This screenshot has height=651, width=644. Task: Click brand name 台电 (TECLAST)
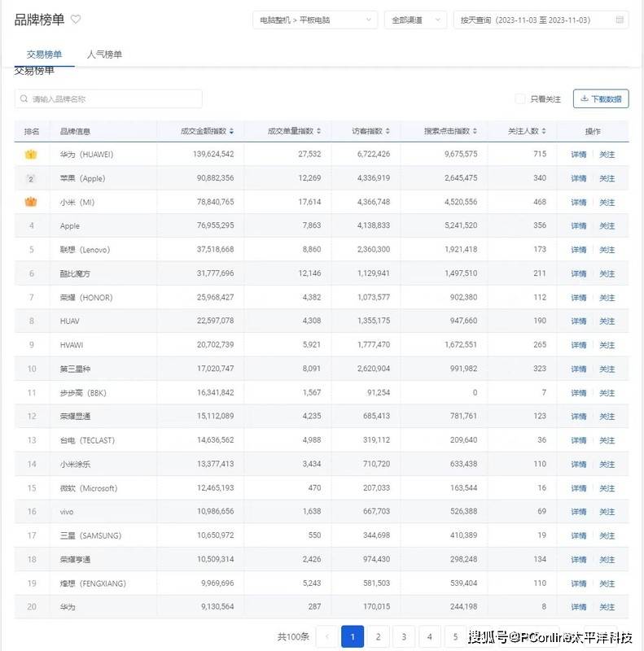tap(87, 440)
